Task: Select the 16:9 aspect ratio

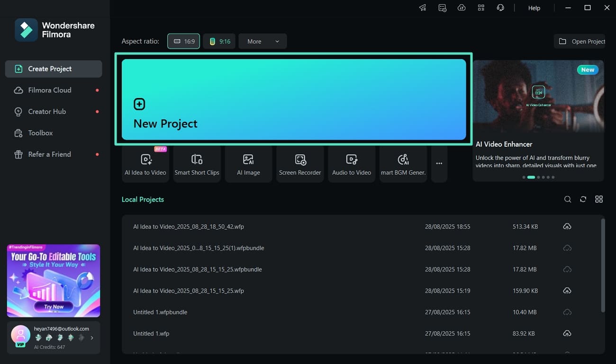Action: click(183, 41)
